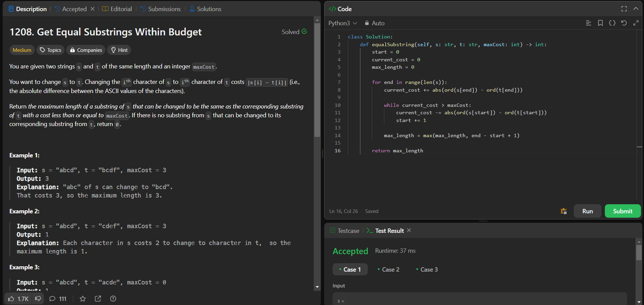The image size is (644, 305).
Task: Click line number 10 in the gutter
Action: 338,105
